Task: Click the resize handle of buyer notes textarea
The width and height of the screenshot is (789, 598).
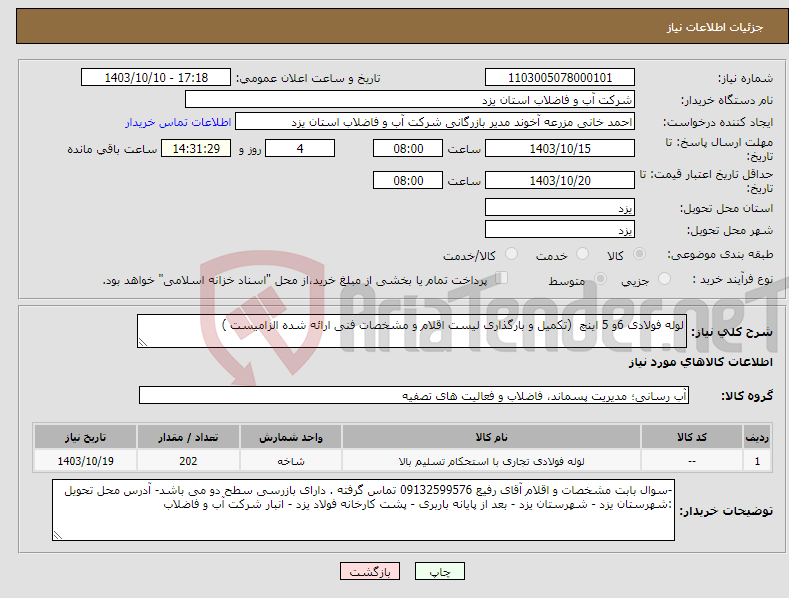Action: [58, 536]
